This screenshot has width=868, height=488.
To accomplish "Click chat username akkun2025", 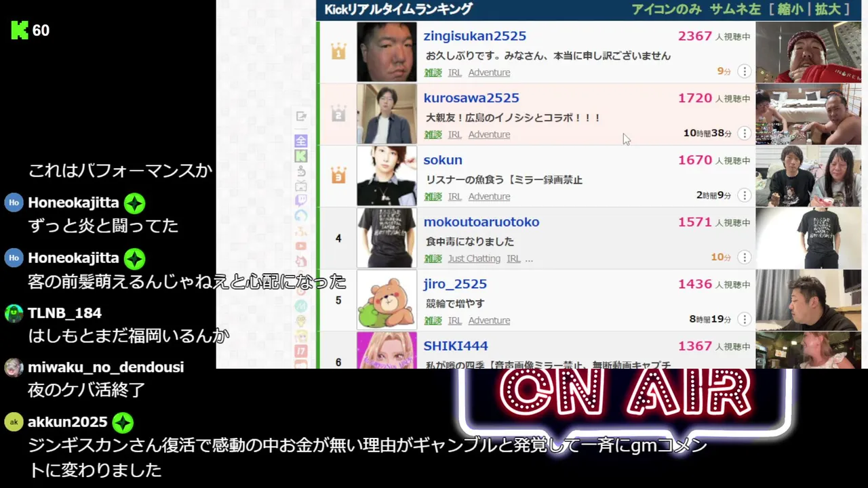I will (x=68, y=422).
